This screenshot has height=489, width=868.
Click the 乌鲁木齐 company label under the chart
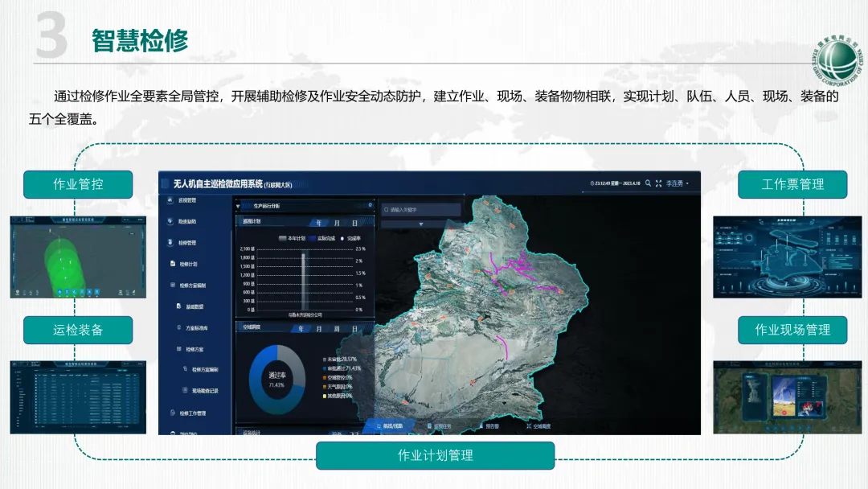tap(305, 314)
